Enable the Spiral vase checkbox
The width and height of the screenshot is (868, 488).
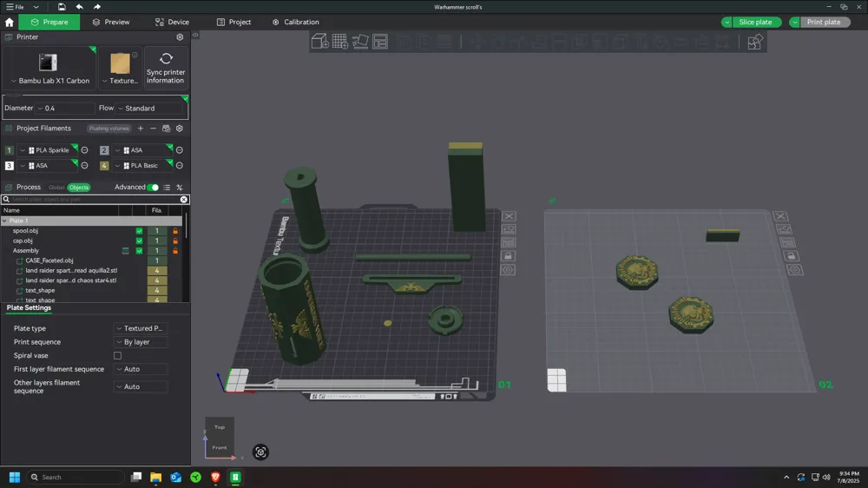(x=117, y=356)
